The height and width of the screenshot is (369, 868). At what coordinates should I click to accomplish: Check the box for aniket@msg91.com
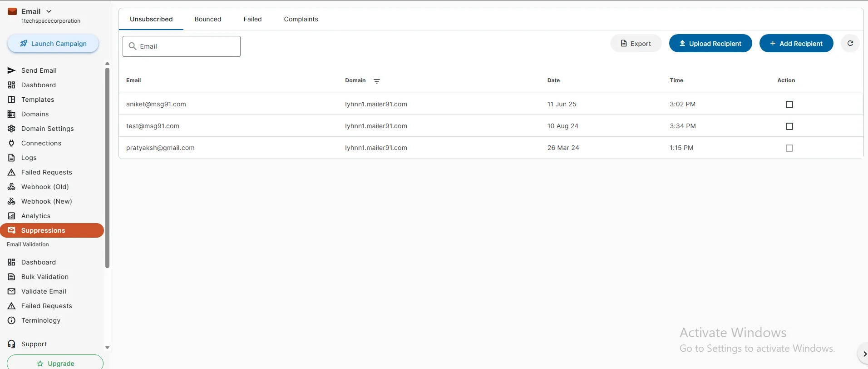pos(789,105)
